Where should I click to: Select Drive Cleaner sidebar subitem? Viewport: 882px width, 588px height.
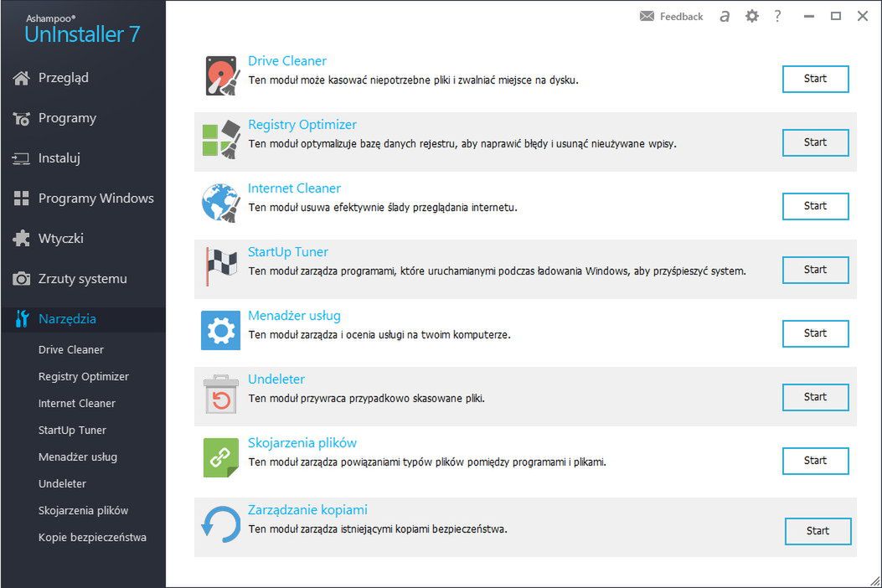(x=71, y=349)
